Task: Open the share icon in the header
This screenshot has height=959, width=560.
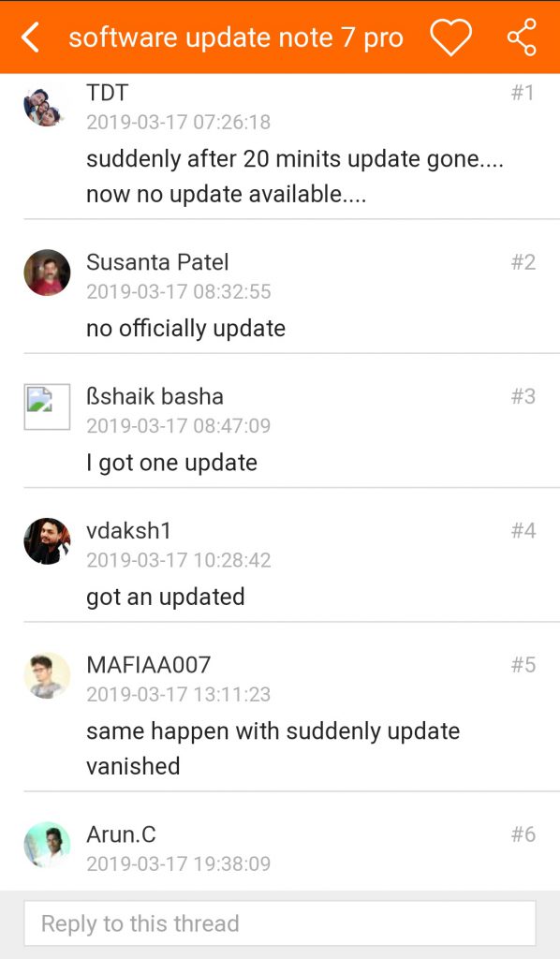Action: pos(523,37)
